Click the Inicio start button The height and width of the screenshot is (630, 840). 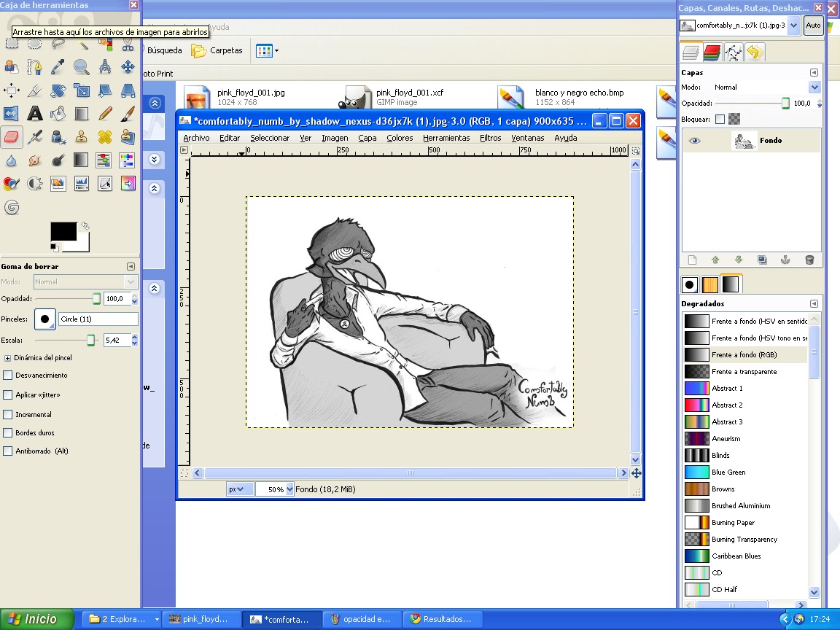(35, 619)
